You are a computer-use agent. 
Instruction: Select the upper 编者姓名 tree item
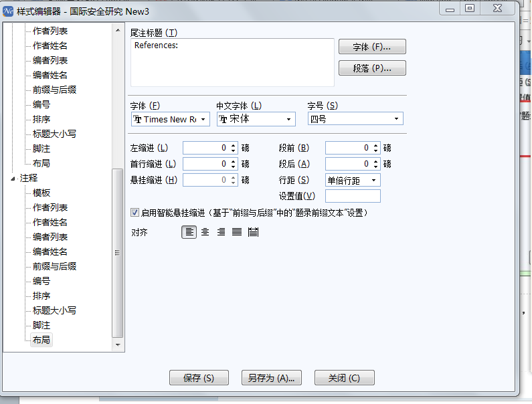(50, 75)
